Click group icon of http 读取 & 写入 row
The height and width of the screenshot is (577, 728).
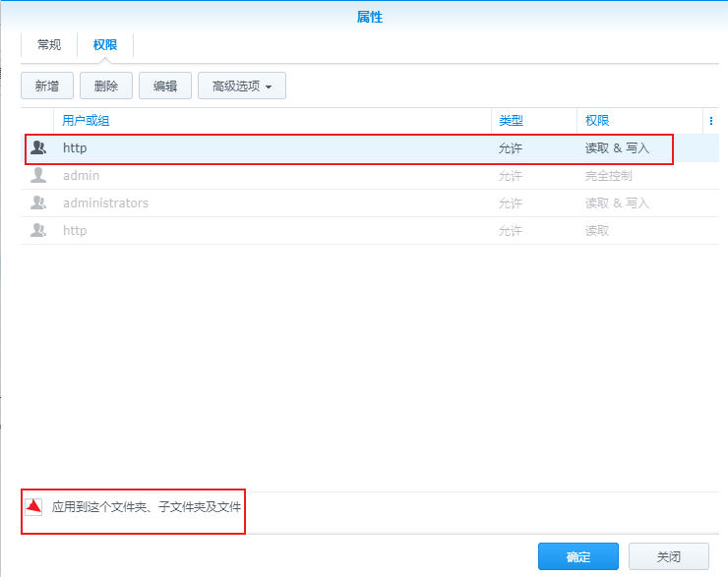point(38,148)
